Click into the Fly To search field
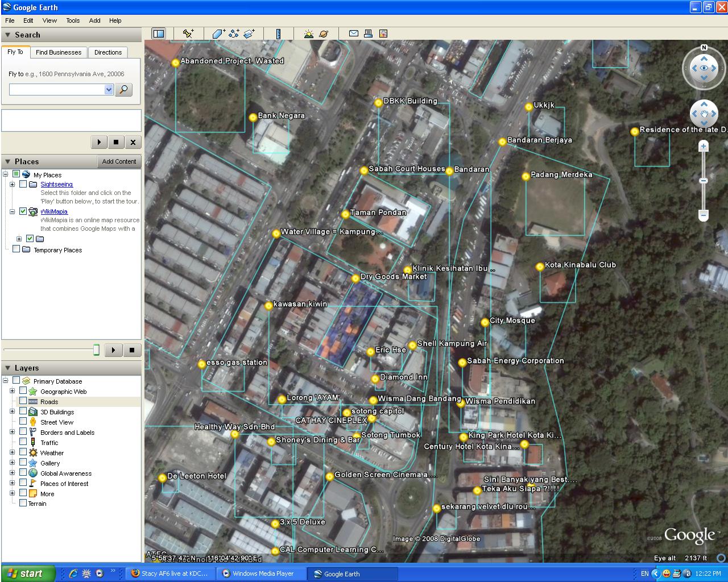 click(x=57, y=90)
